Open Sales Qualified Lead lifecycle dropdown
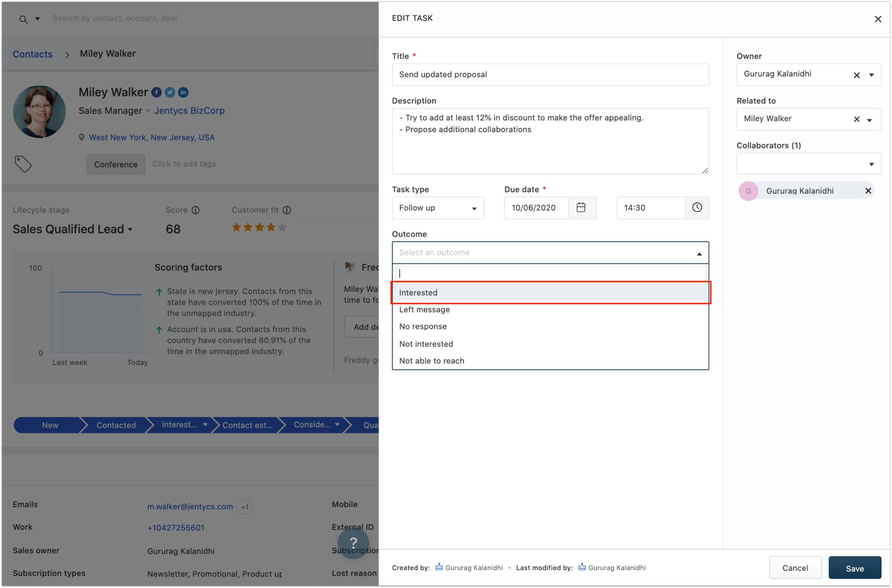 tap(73, 229)
